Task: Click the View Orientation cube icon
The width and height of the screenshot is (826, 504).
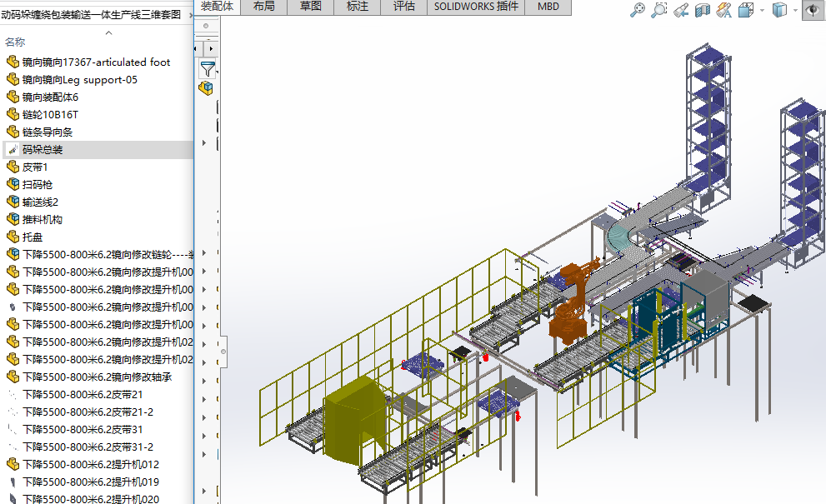Action: [744, 10]
